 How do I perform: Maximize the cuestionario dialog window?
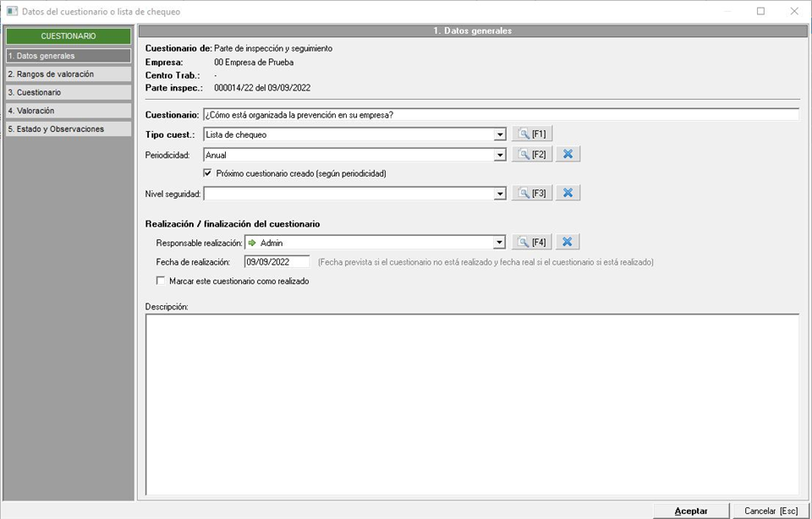click(x=760, y=11)
